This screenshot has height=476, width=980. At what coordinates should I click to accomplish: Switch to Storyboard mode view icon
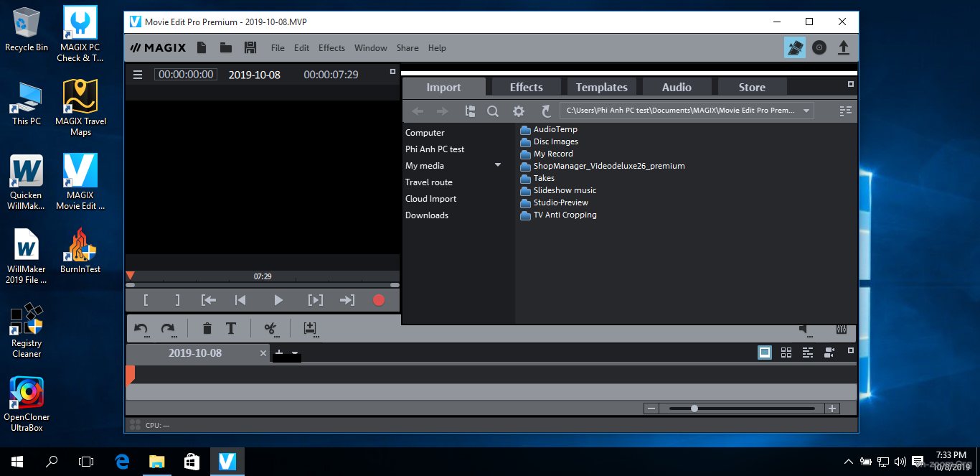click(x=765, y=353)
